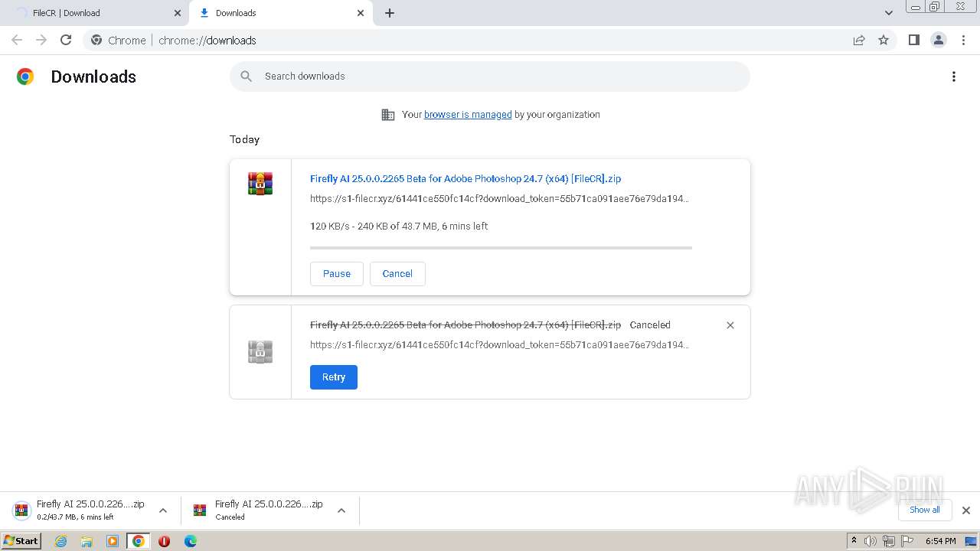This screenshot has height=551, width=980.
Task: Cancel the in-progress Firefly AI download
Action: click(397, 274)
